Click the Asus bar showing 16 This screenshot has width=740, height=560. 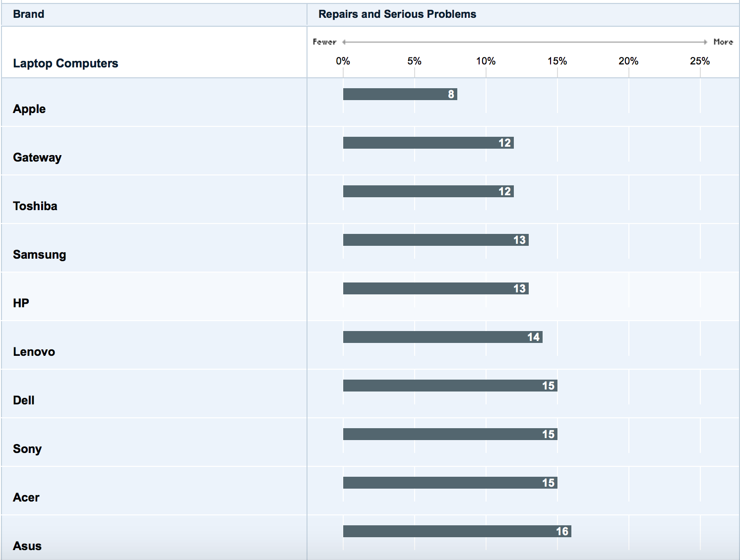pyautogui.click(x=457, y=531)
